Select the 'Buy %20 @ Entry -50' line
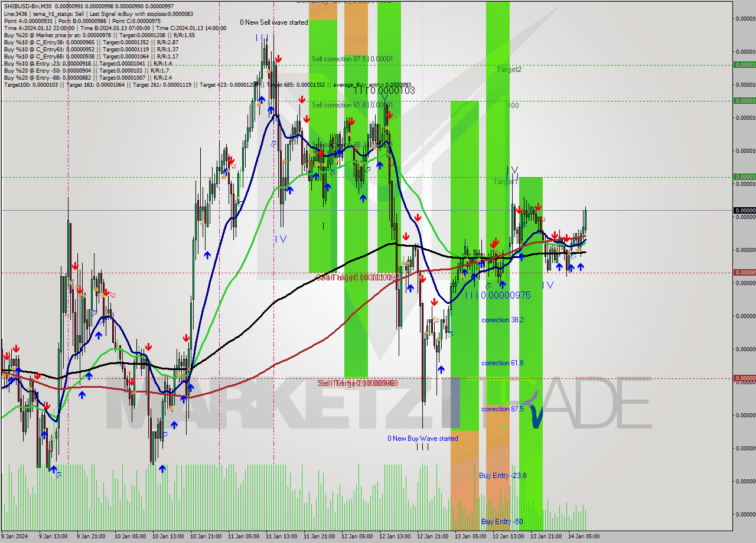This screenshot has width=756, height=543. coord(86,70)
